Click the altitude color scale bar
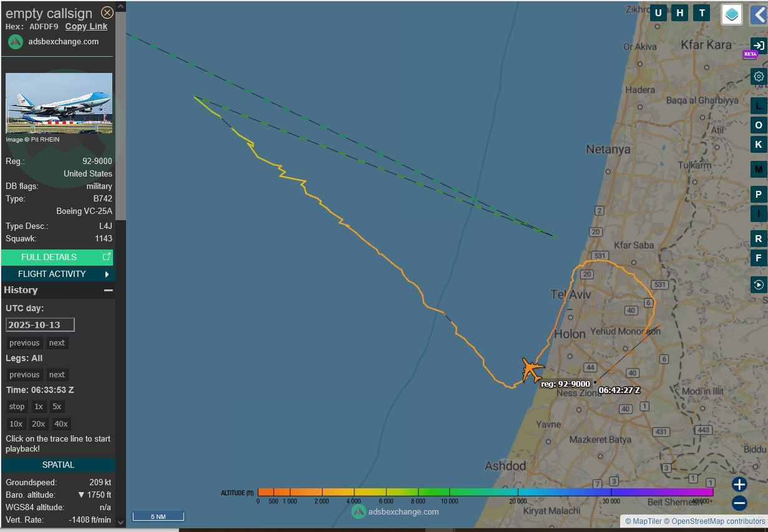The width and height of the screenshot is (768, 532). (x=485, y=492)
